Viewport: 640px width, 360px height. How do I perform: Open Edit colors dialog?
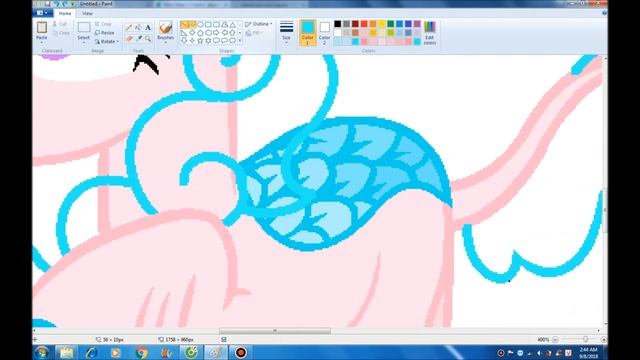tap(429, 33)
